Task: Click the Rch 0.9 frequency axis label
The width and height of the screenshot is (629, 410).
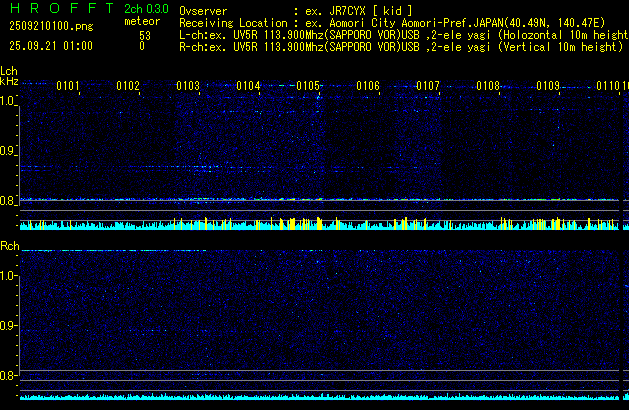Action: click(10, 325)
